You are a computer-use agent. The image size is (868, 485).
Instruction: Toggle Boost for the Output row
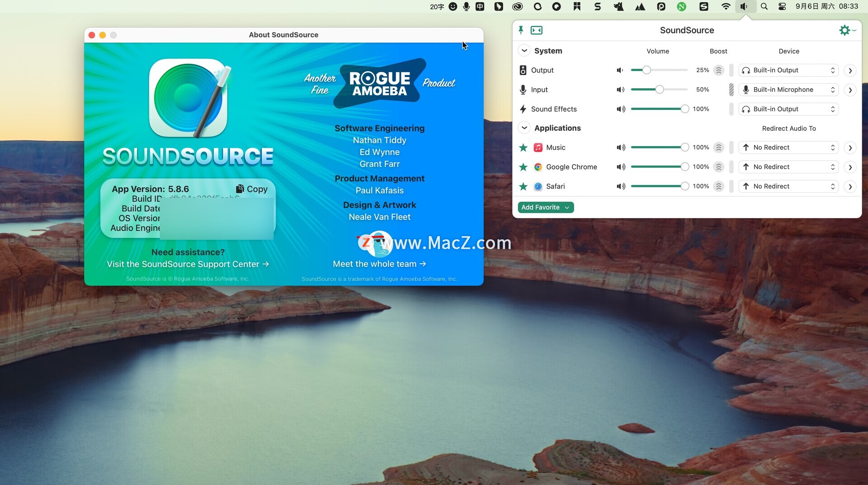[718, 70]
